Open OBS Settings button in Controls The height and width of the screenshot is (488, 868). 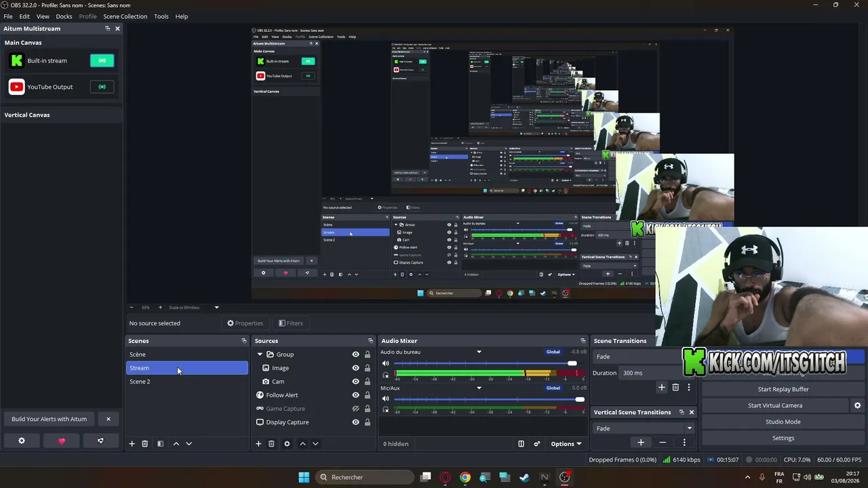783,438
